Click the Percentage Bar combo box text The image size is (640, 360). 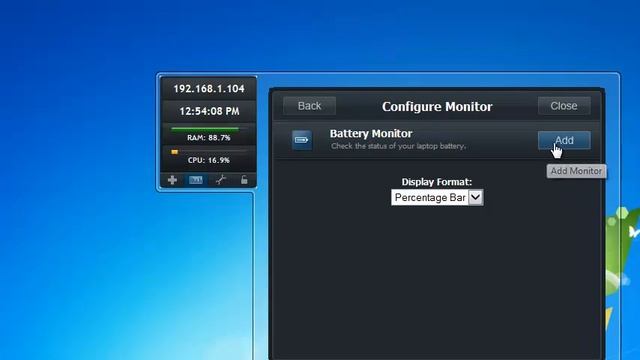tap(430, 198)
